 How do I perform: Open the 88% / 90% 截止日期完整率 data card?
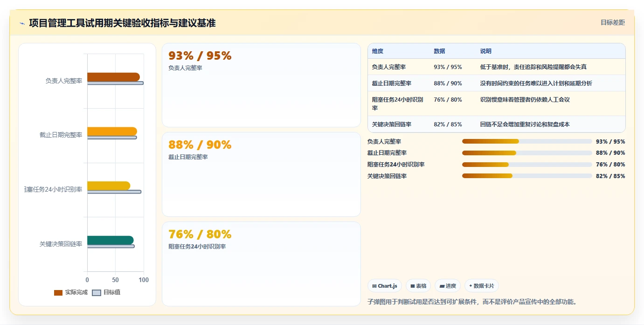coord(261,174)
